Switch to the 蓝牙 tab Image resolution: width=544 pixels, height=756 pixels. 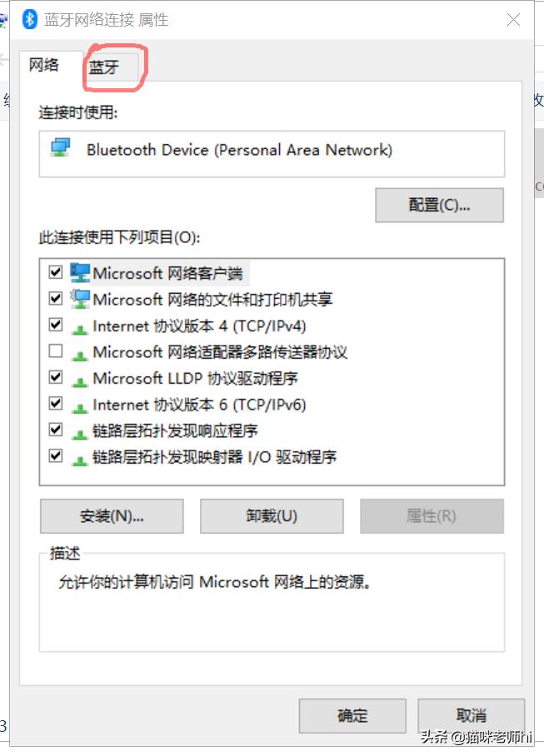(x=106, y=67)
